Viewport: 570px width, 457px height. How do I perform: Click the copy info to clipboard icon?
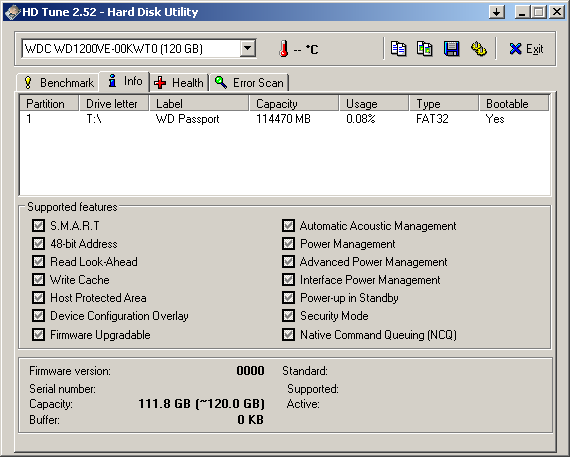click(x=398, y=49)
